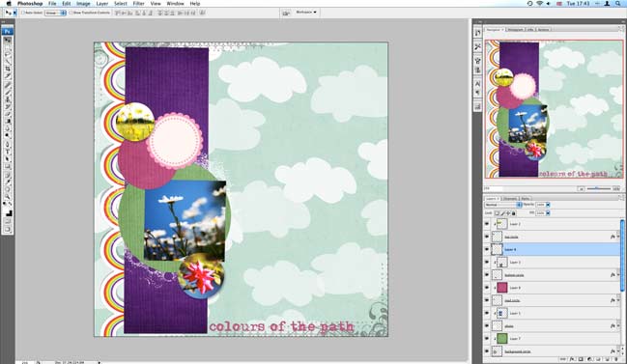Select the Eraser tool
Image resolution: width=627 pixels, height=364 pixels.
pyautogui.click(x=8, y=114)
